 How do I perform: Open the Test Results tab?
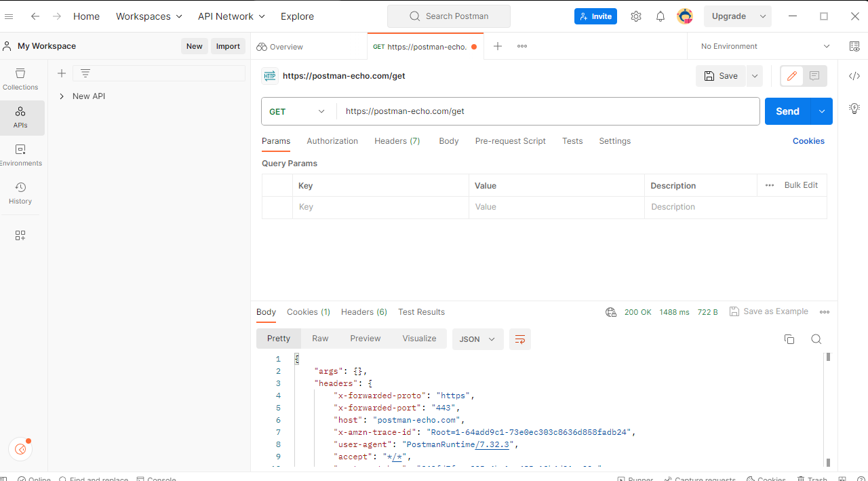[422, 312]
